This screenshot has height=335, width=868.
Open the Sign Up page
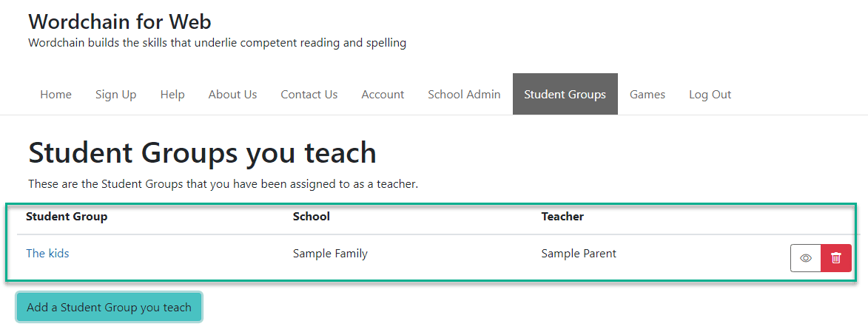click(x=115, y=95)
